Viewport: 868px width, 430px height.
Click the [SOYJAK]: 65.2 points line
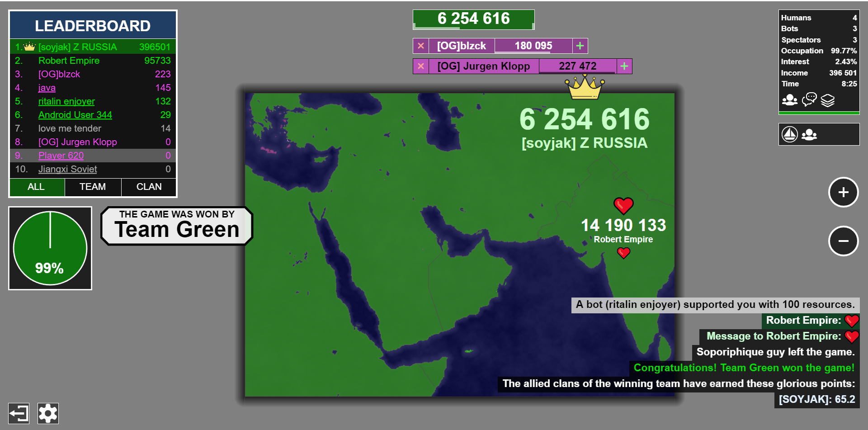click(x=816, y=400)
